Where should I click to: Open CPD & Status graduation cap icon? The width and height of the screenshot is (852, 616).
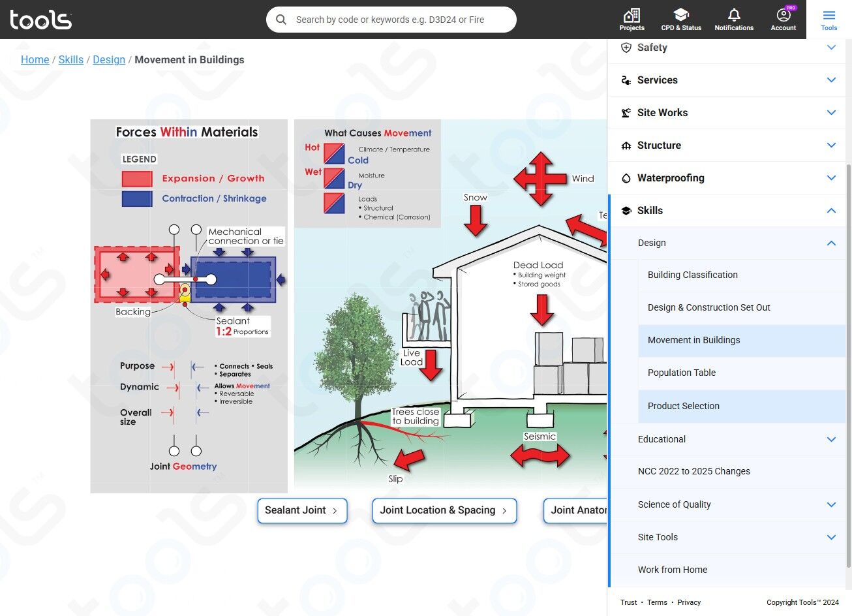pos(681,15)
